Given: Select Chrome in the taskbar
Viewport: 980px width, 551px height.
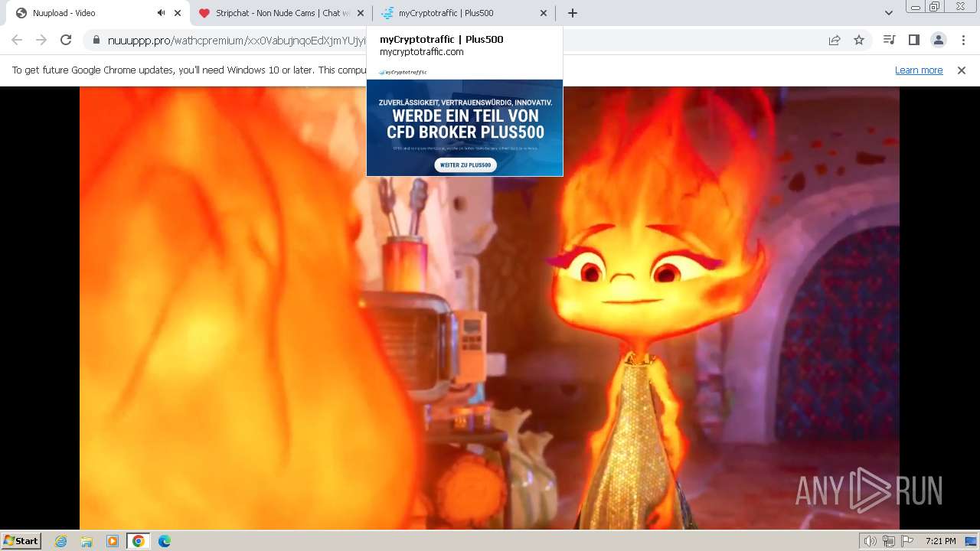Looking at the screenshot, I should 139,541.
